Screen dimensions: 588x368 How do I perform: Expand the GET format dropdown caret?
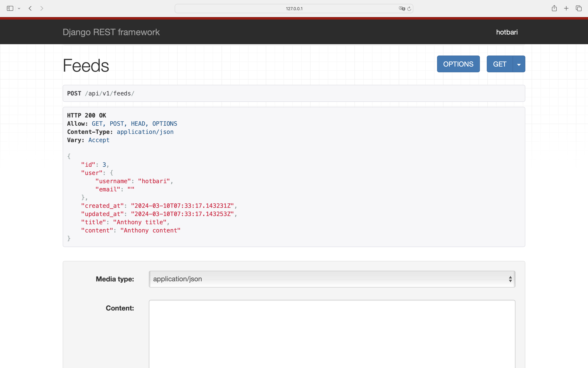pyautogui.click(x=519, y=64)
